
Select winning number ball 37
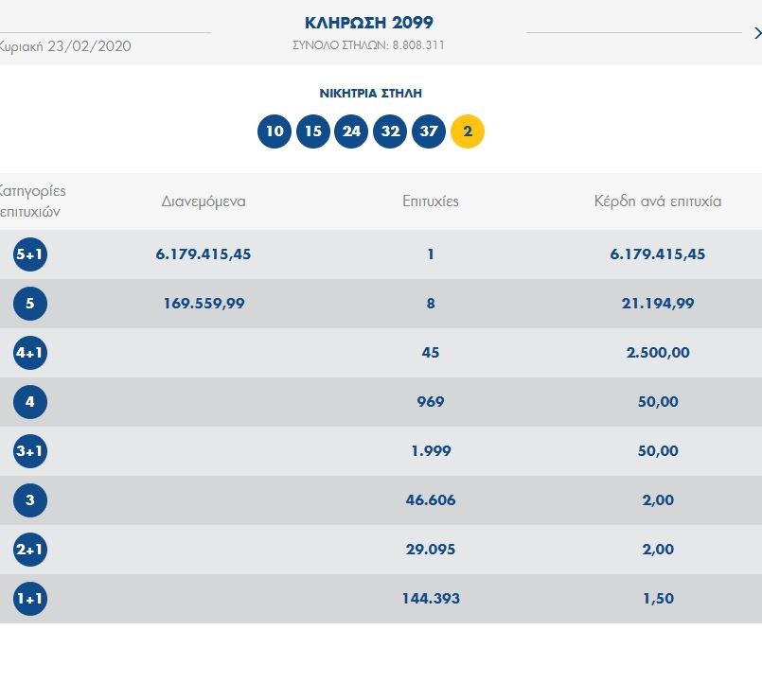pos(429,131)
